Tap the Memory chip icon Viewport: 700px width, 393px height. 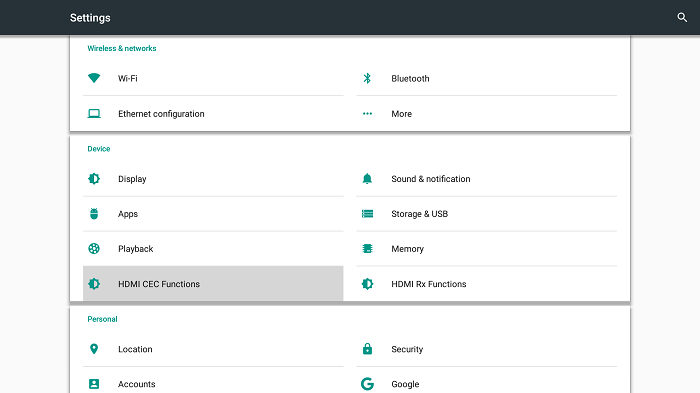[367, 248]
